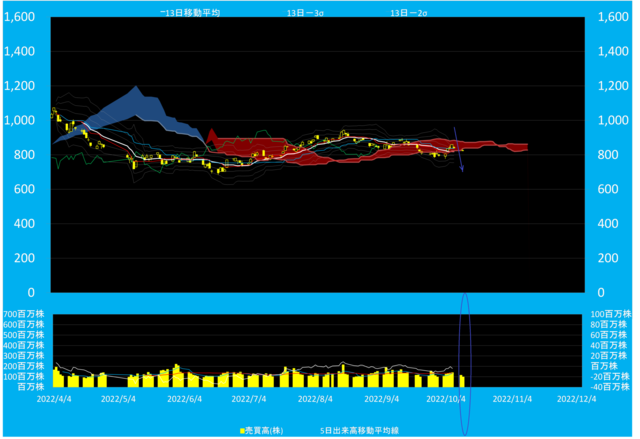
Task: Click the yellow 売買高(株) legend swatch
Action: coord(242,431)
